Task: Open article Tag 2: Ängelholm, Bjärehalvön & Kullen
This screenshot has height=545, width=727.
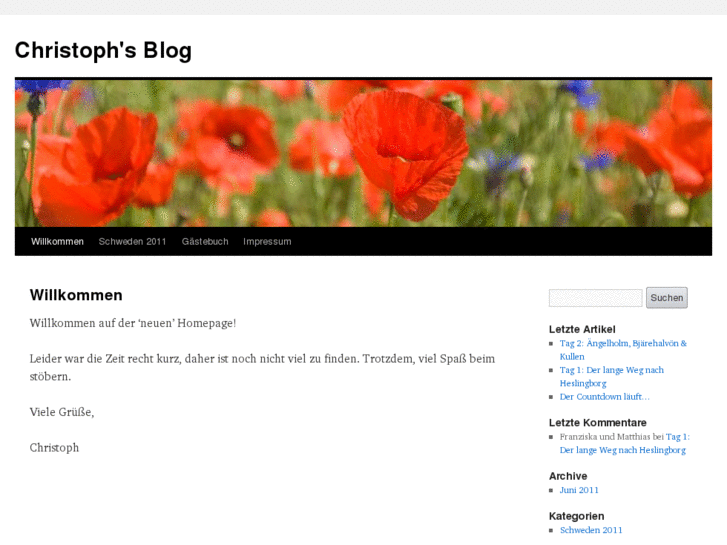Action: (623, 350)
